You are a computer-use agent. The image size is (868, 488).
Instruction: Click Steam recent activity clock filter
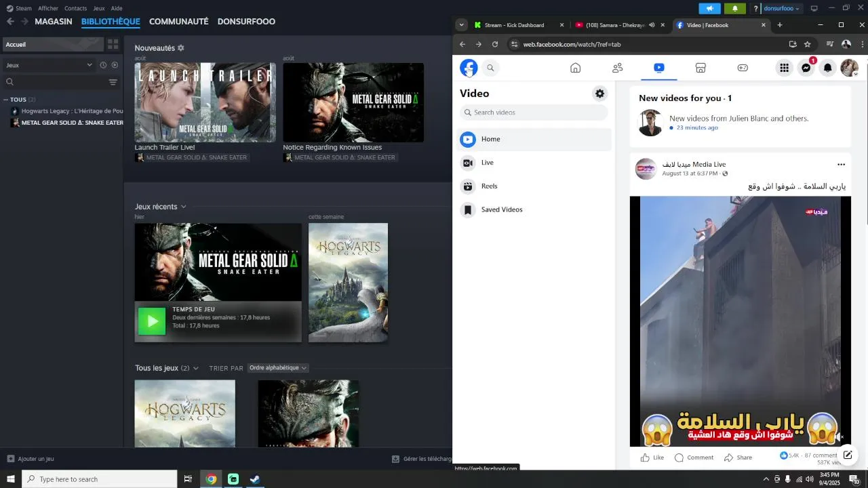[103, 65]
